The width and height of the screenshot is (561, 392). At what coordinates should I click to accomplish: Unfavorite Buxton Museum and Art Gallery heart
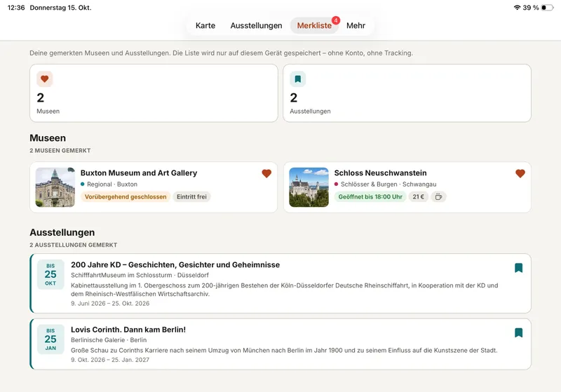(266, 173)
